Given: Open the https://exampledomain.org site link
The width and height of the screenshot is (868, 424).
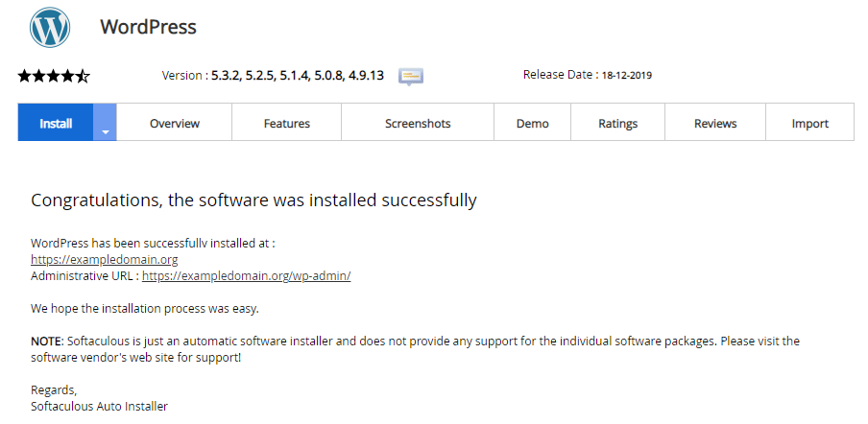Looking at the screenshot, I should pos(104,259).
